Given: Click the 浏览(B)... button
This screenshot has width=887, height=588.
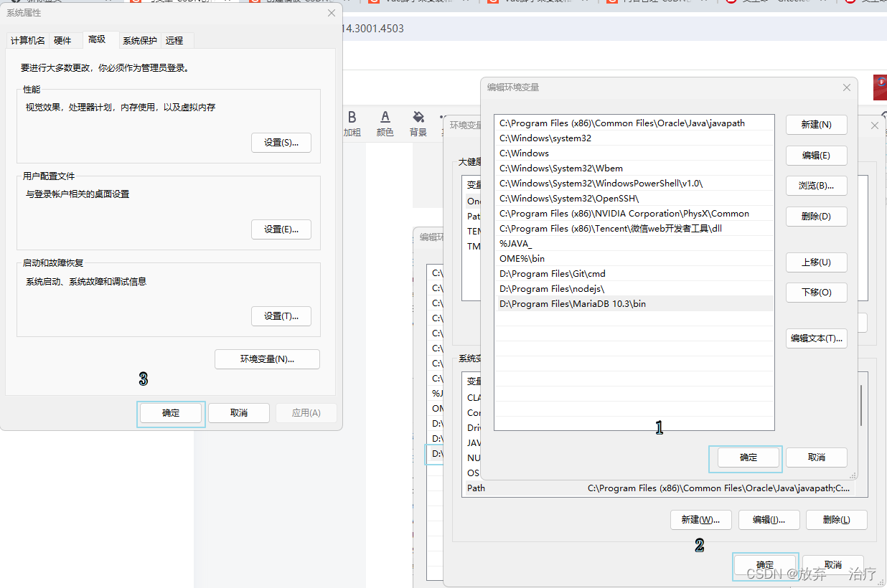Looking at the screenshot, I should (817, 186).
